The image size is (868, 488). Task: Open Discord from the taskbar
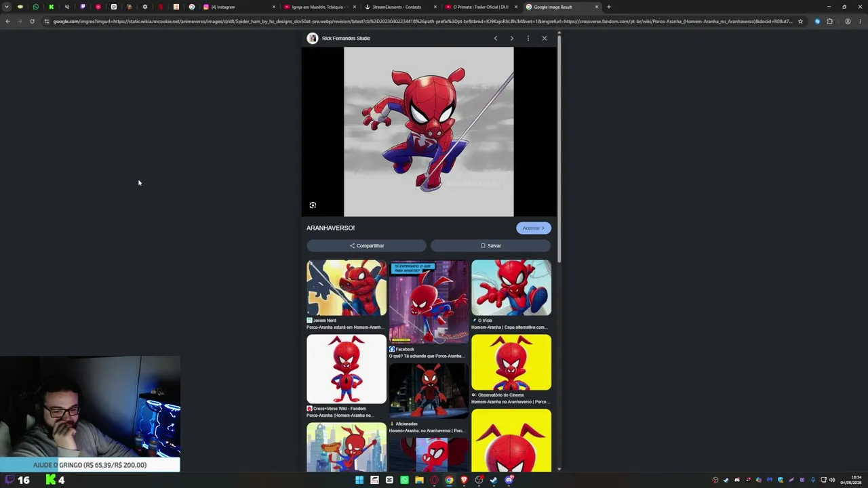[509, 480]
